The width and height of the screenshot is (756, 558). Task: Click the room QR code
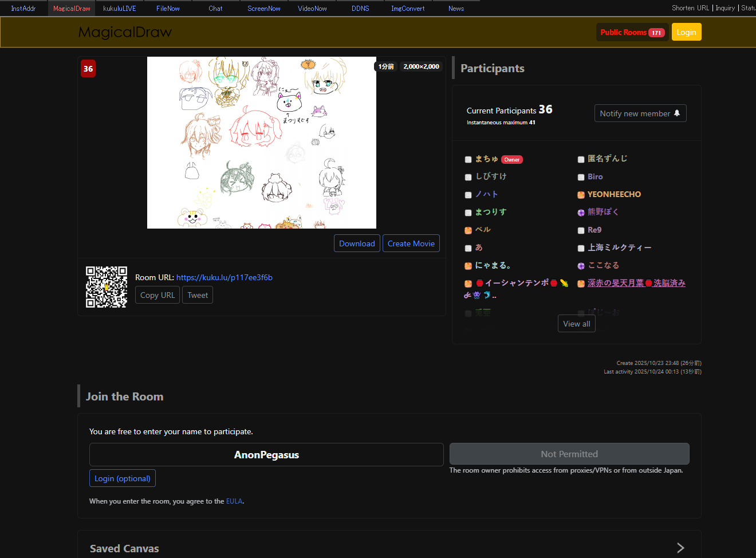click(x=107, y=287)
